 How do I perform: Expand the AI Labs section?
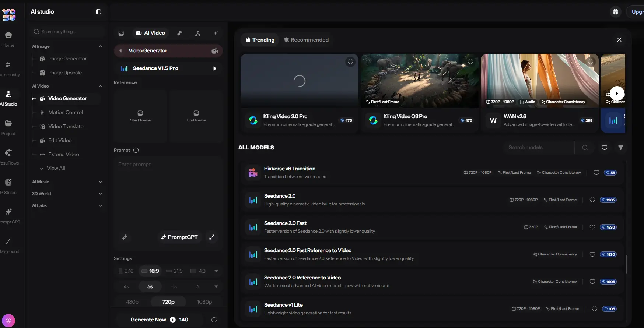[x=101, y=205]
